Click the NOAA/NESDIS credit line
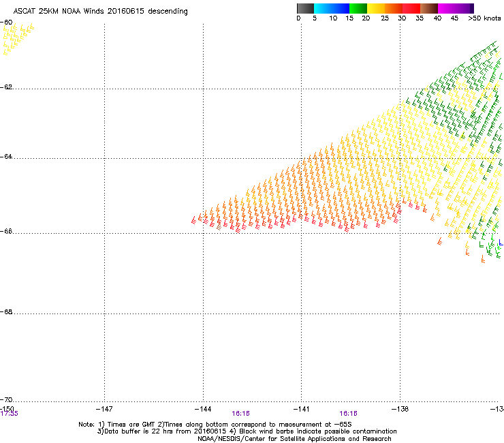Image resolution: width=504 pixels, height=443 pixels. (294, 439)
